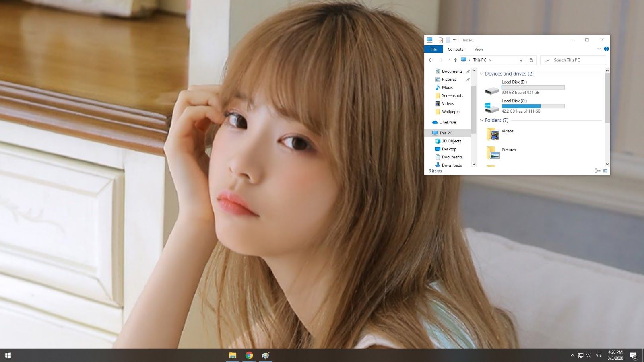The width and height of the screenshot is (644, 362).
Task: Open the Computer ribbon tab
Action: pos(456,49)
